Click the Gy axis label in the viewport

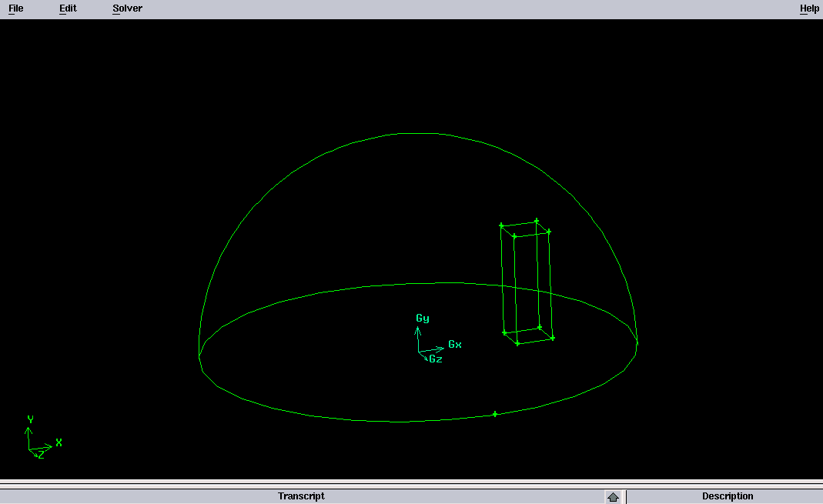[x=423, y=319]
